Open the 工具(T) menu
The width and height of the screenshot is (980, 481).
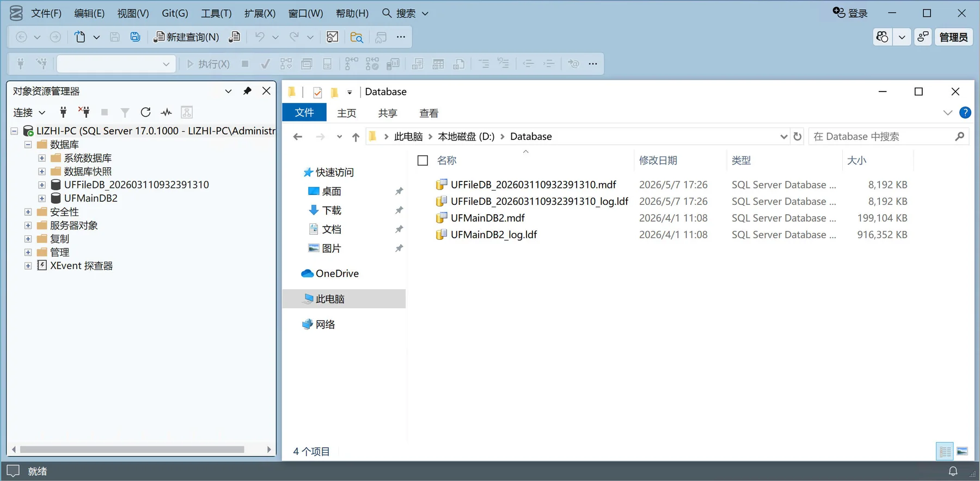[x=216, y=13]
